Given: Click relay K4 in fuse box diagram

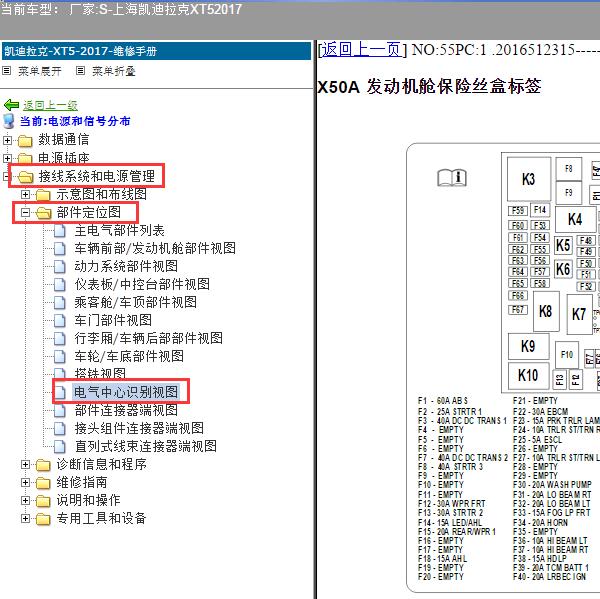Looking at the screenshot, I should (x=575, y=219).
